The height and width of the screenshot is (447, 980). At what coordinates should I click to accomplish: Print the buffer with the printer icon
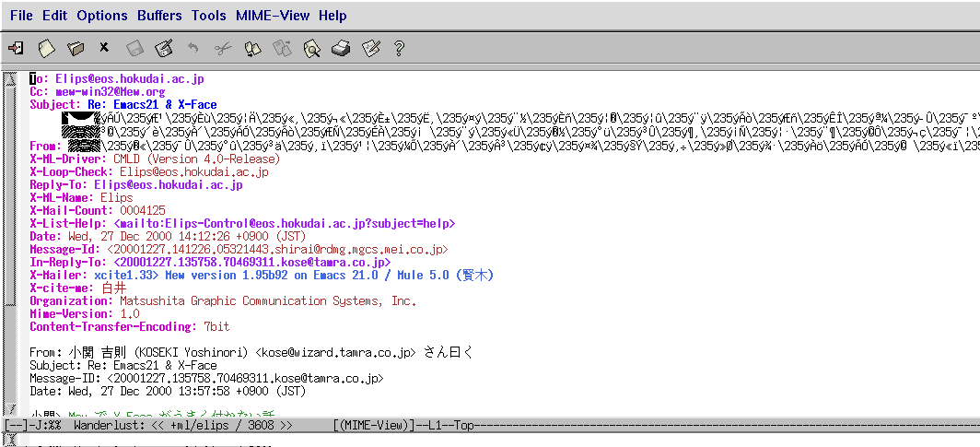pos(341,47)
